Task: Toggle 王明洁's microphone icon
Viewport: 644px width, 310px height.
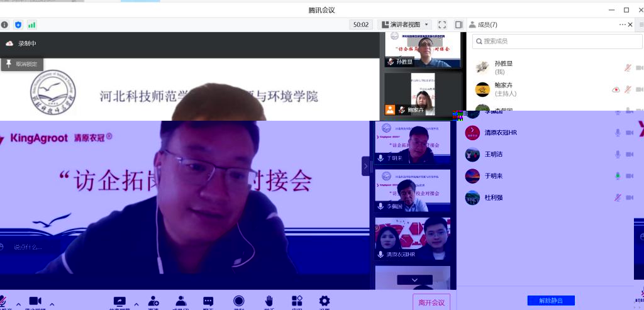Action: (x=618, y=155)
